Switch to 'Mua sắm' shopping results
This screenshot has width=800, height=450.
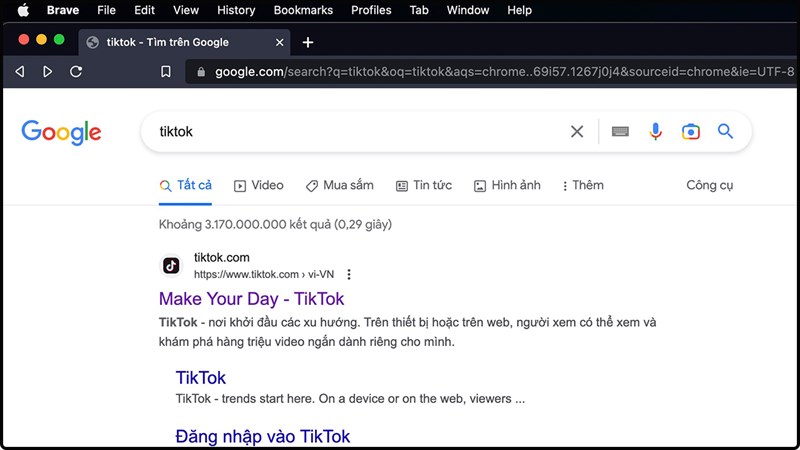(340, 185)
